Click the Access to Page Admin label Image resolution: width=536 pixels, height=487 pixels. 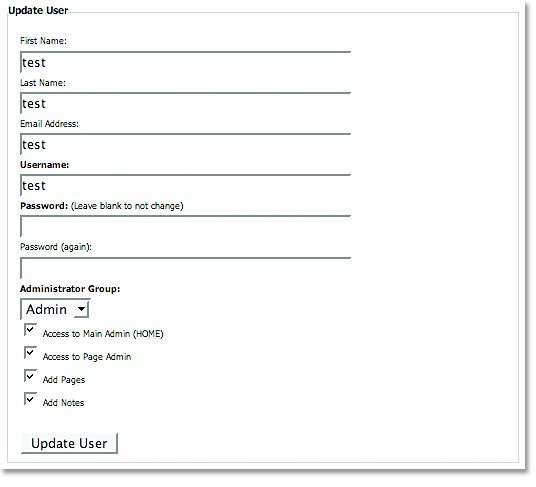87,357
